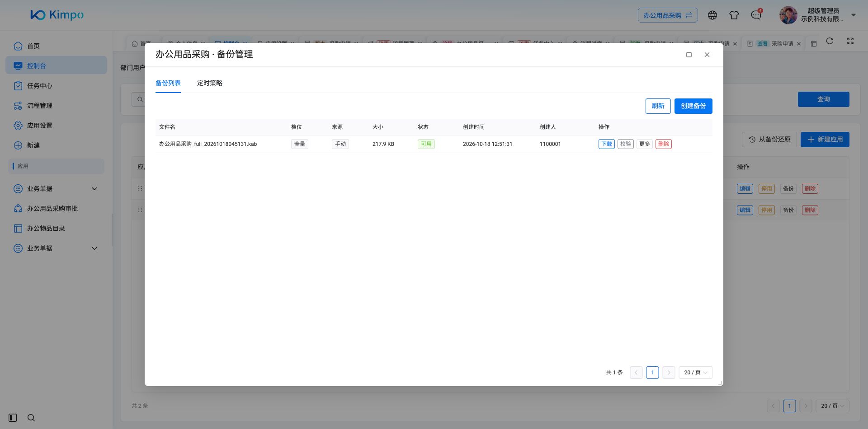
Task: Click the 可用 status tag
Action: [426, 144]
